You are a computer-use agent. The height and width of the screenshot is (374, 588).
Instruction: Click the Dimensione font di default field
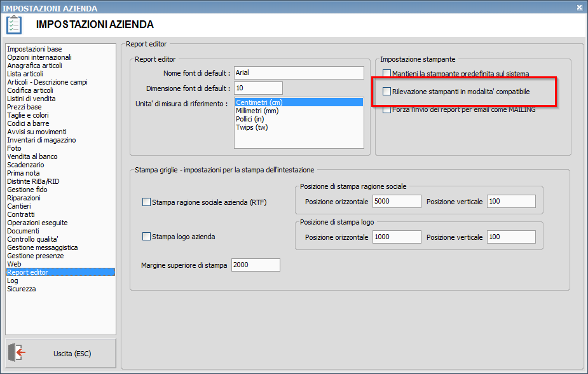point(258,88)
